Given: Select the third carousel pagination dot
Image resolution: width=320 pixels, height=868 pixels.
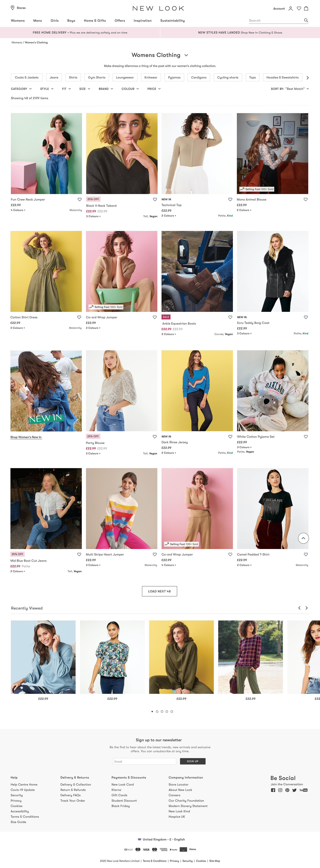Looking at the screenshot, I should click(162, 711).
